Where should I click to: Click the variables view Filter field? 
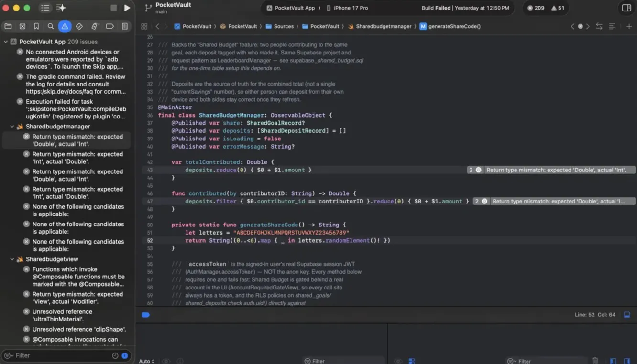click(344, 361)
